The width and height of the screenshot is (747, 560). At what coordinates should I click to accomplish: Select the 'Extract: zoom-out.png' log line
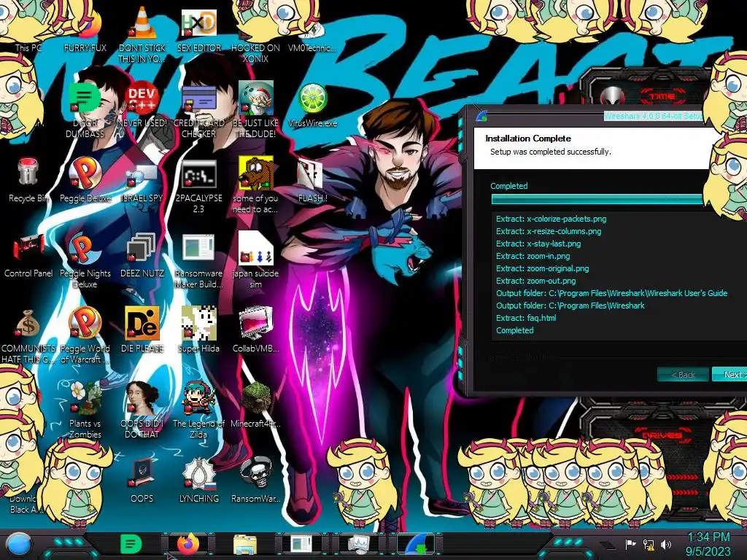(536, 281)
